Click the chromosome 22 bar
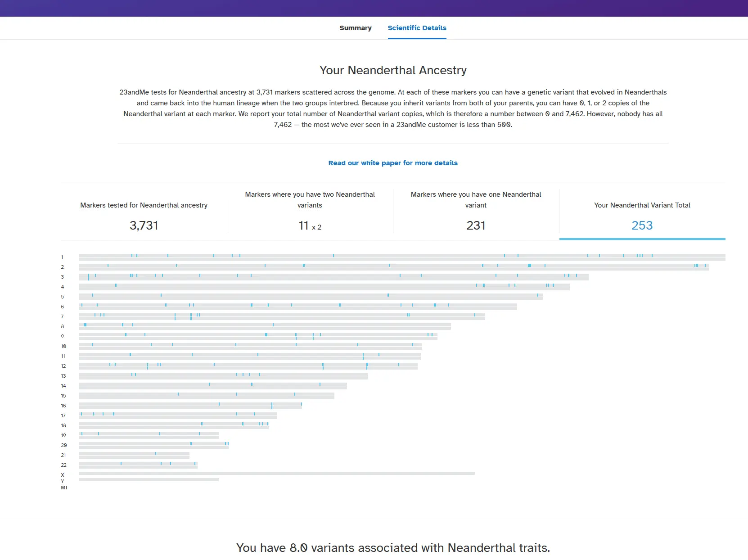The height and width of the screenshot is (560, 748). click(x=138, y=465)
